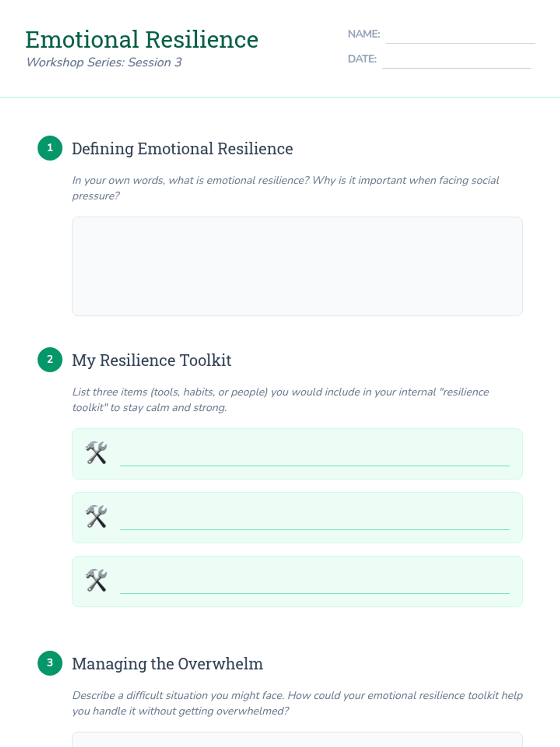Click the Emotional Resilience main title
560x747 pixels.
[142, 40]
